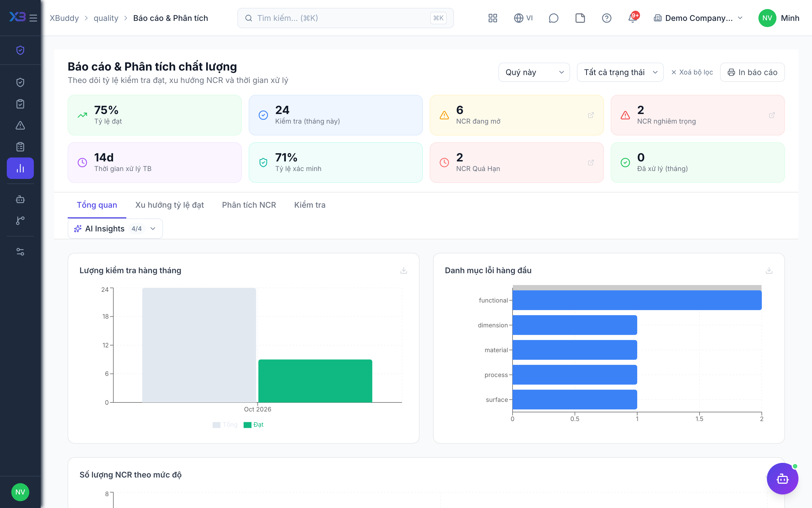Launch the floating AI assistant bot button
Viewport: 812px width, 508px height.
782,478
